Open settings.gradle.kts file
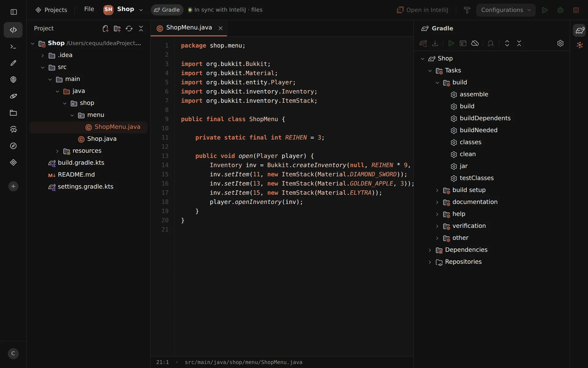 pos(85,187)
